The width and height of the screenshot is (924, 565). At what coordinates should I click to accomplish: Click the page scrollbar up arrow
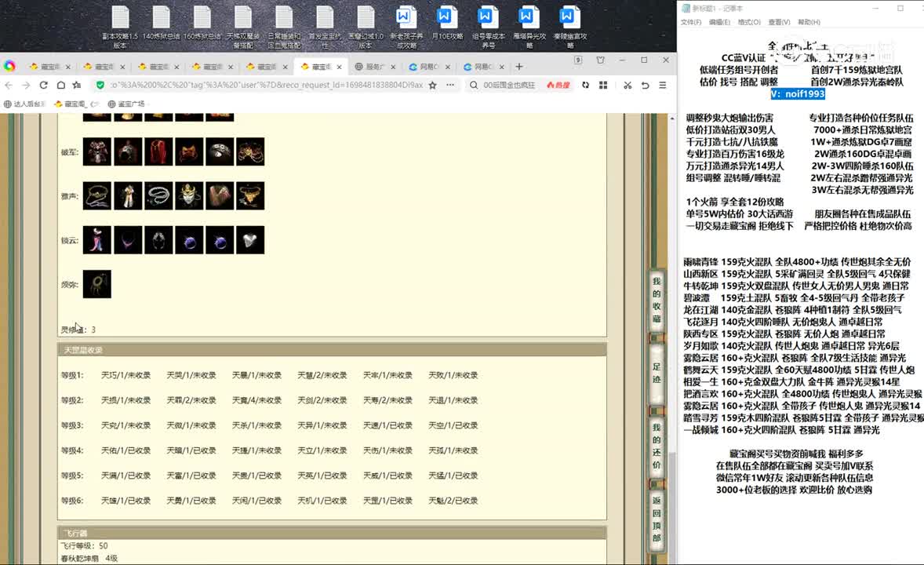pos(672,118)
